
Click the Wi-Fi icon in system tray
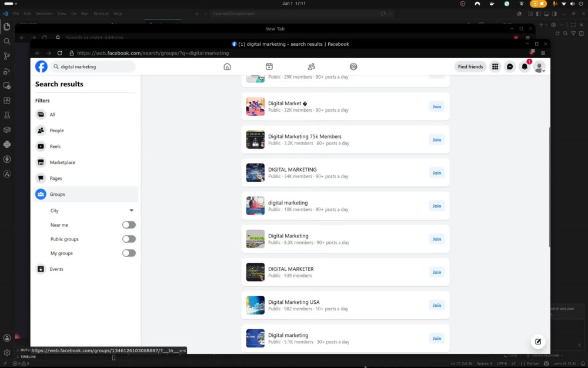point(564,4)
